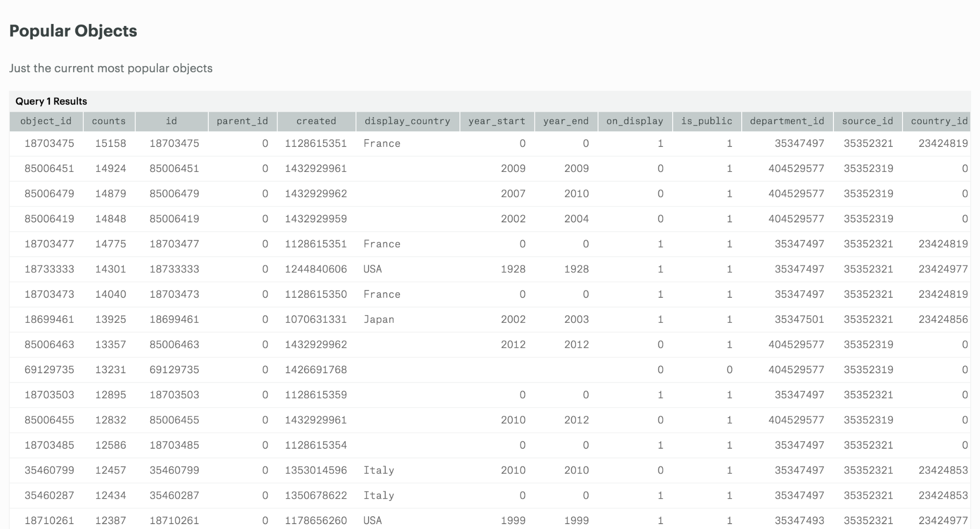Select created cell 1353014596
Screen dimensions: 980x529
pos(316,470)
